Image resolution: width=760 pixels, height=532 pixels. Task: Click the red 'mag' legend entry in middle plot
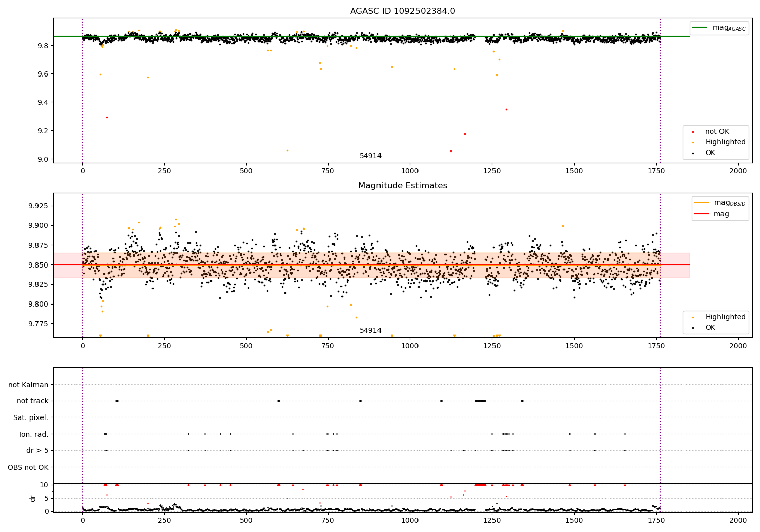coord(711,214)
